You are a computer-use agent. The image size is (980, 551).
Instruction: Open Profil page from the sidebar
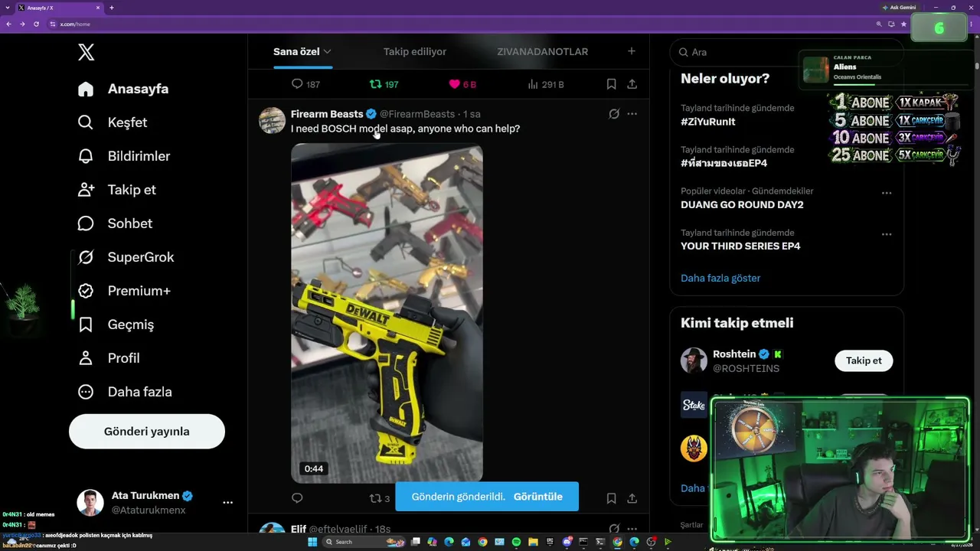pos(109,358)
